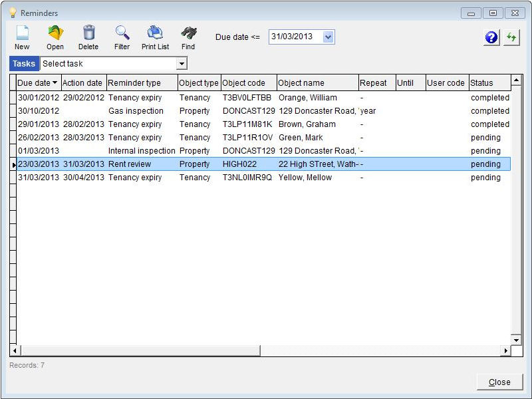The width and height of the screenshot is (532, 399).
Task: Print List using the printer icon
Action: pyautogui.click(x=155, y=38)
